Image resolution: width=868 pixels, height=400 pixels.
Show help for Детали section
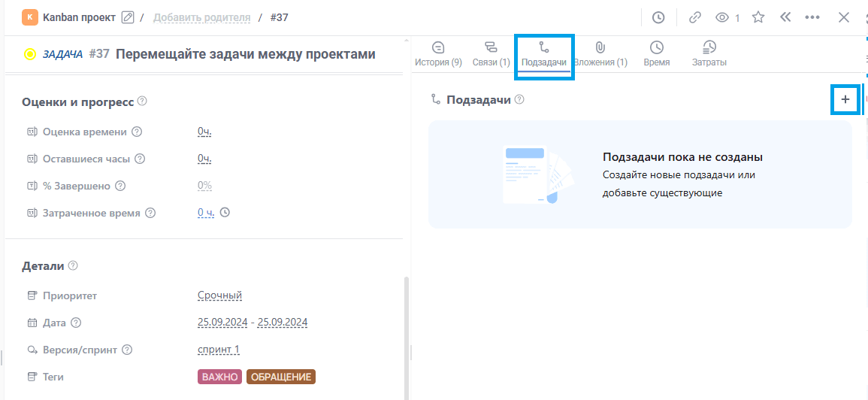click(72, 266)
